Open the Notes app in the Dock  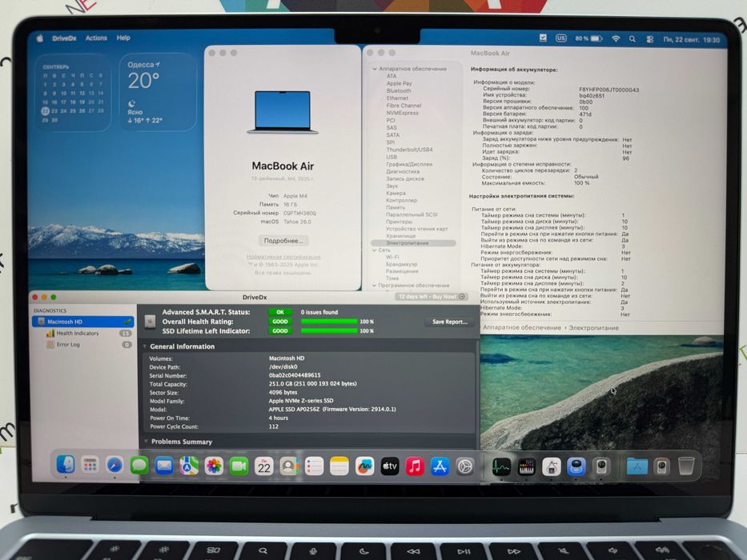pyautogui.click(x=339, y=466)
